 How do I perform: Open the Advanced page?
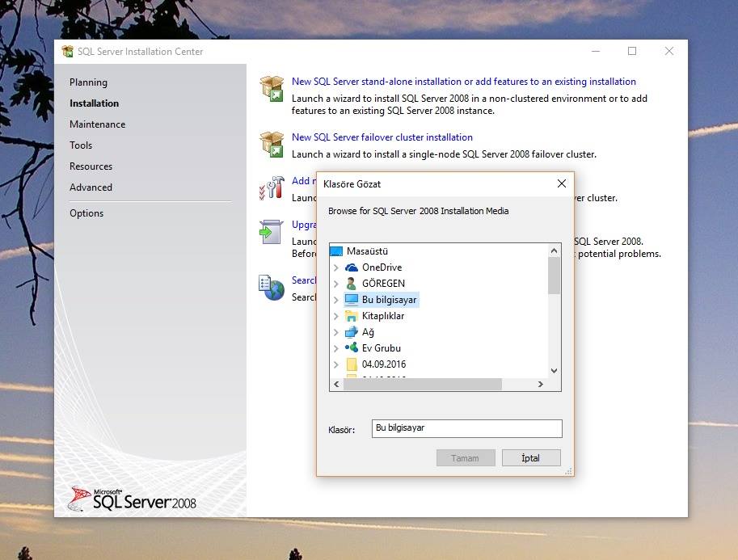(x=91, y=187)
